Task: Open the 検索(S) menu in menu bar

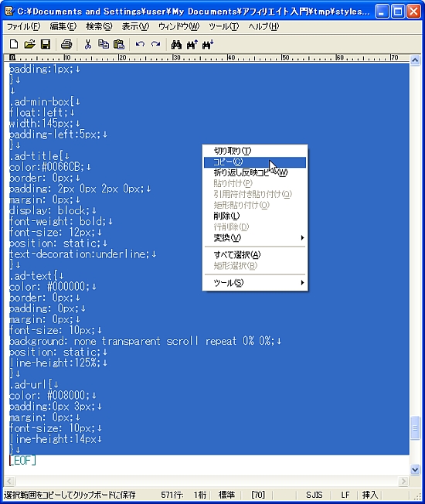Action: coord(99,26)
